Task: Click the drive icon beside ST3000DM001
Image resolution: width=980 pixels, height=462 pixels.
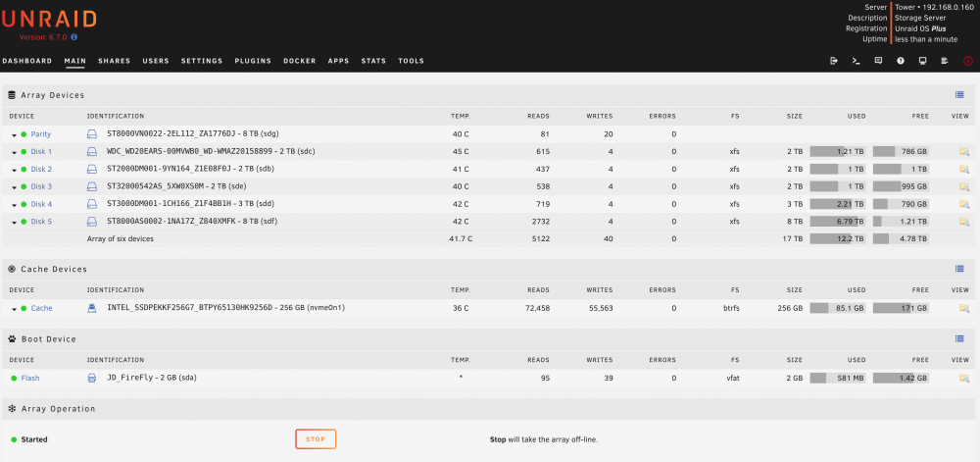Action: (x=92, y=204)
